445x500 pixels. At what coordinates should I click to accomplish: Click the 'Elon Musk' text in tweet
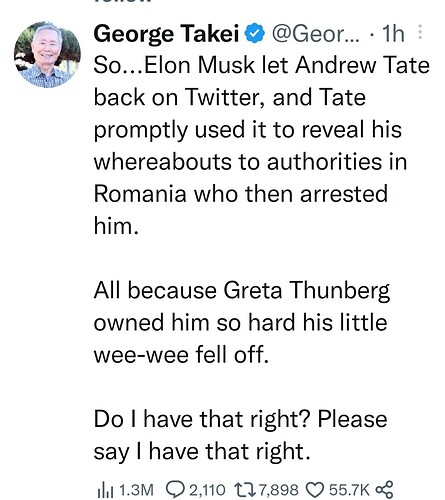tap(199, 65)
